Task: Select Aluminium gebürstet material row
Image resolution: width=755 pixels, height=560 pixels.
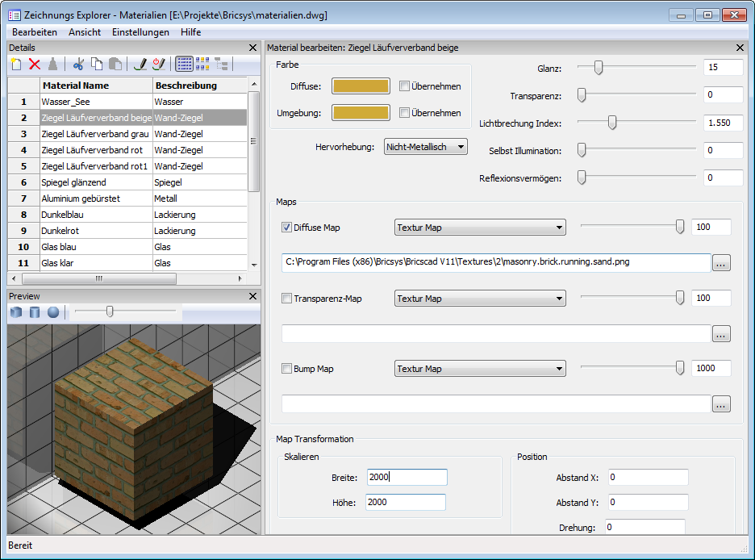Action: click(x=127, y=199)
